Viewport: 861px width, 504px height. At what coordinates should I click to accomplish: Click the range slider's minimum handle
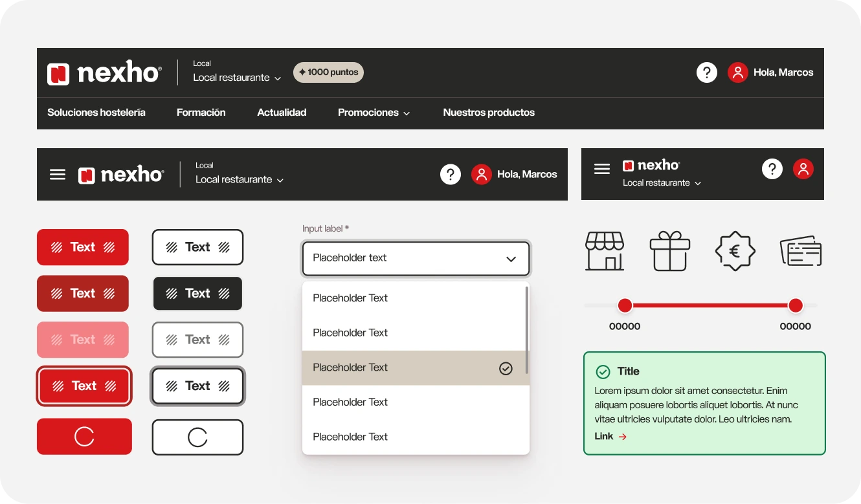coord(625,305)
